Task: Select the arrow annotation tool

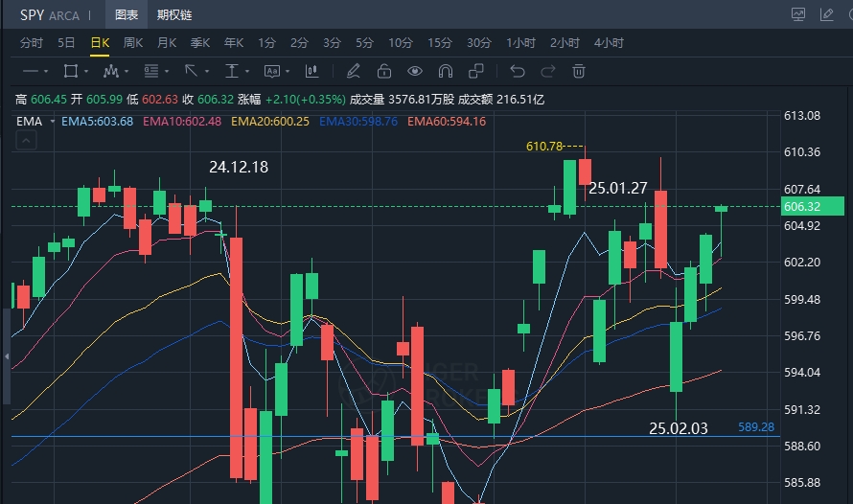Action: pos(191,71)
